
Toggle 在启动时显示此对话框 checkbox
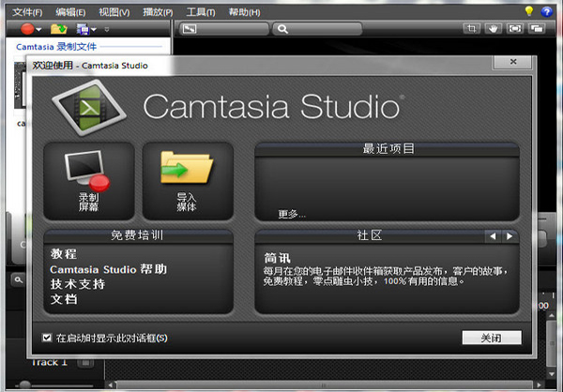tap(47, 338)
